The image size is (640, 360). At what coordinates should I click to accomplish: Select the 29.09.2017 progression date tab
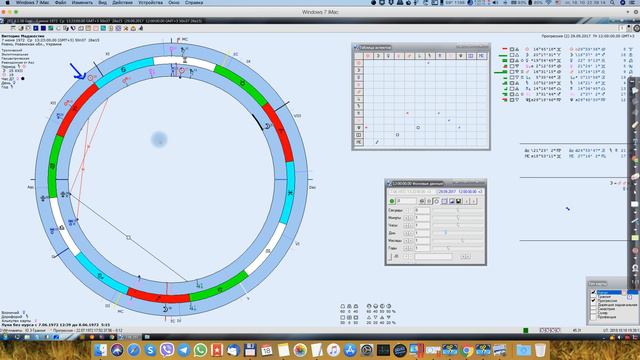pyautogui.click(x=460, y=191)
